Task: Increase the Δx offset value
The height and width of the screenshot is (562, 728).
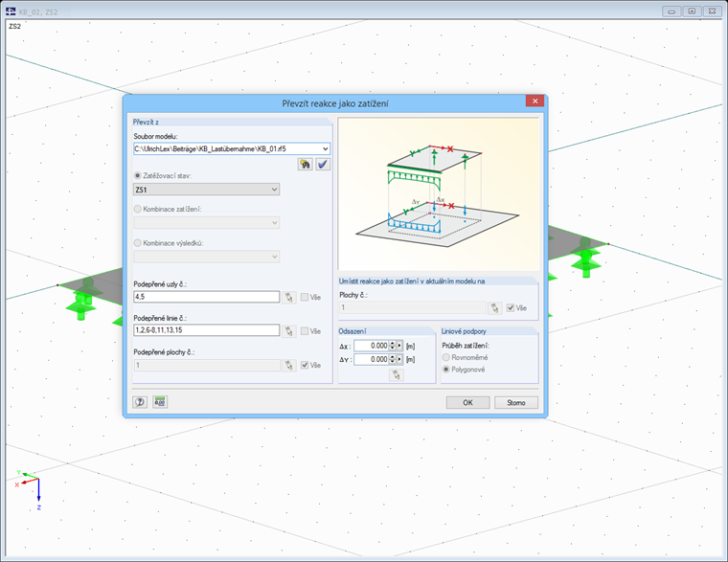Action: [393, 344]
